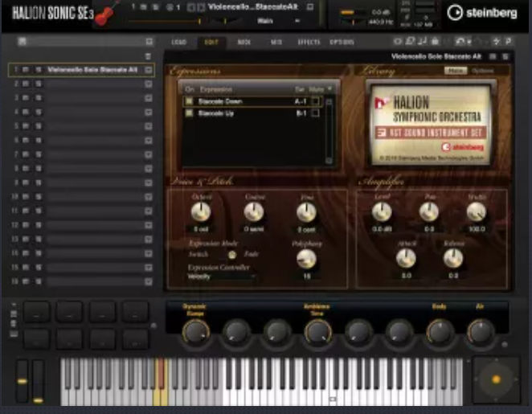Toggle the Expression Mode Switch/Fade switch
The height and width of the screenshot is (414, 532).
tap(232, 253)
